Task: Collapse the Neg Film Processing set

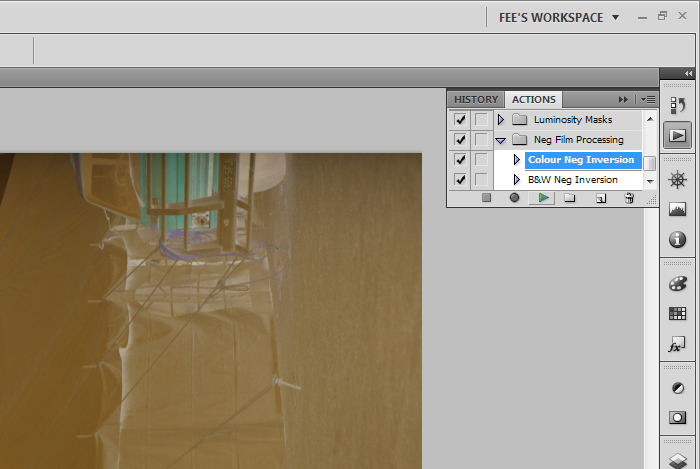Action: coord(500,140)
